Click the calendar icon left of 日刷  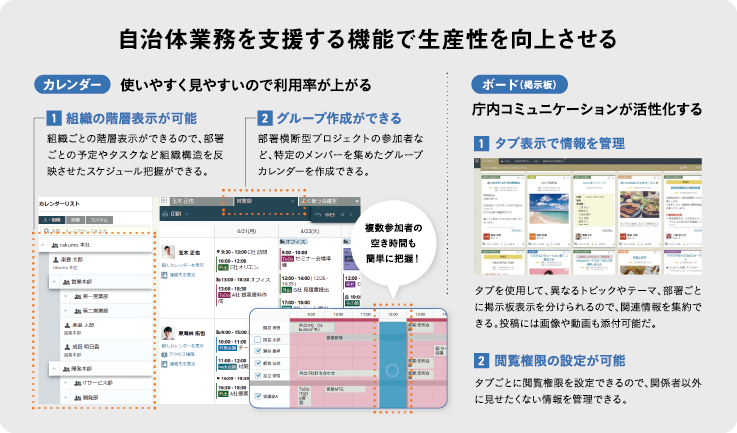(165, 214)
